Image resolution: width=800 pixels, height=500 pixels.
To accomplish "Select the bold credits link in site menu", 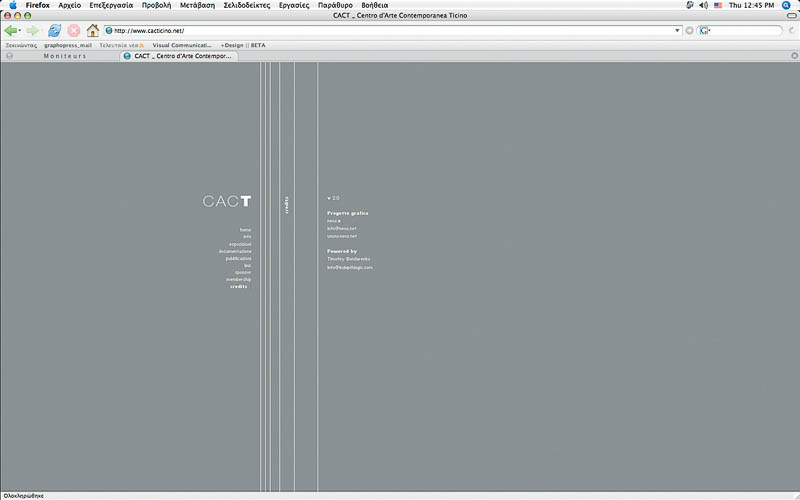I will 238,287.
